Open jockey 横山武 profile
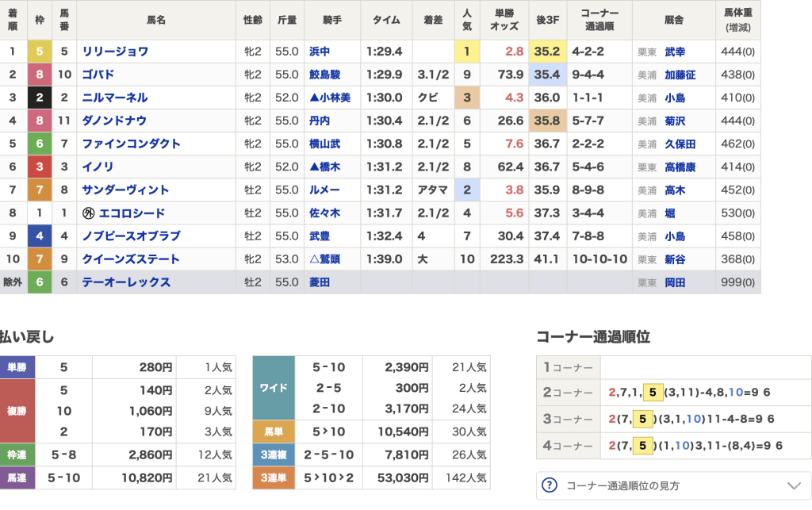Image resolution: width=812 pixels, height=510 pixels. tap(324, 144)
